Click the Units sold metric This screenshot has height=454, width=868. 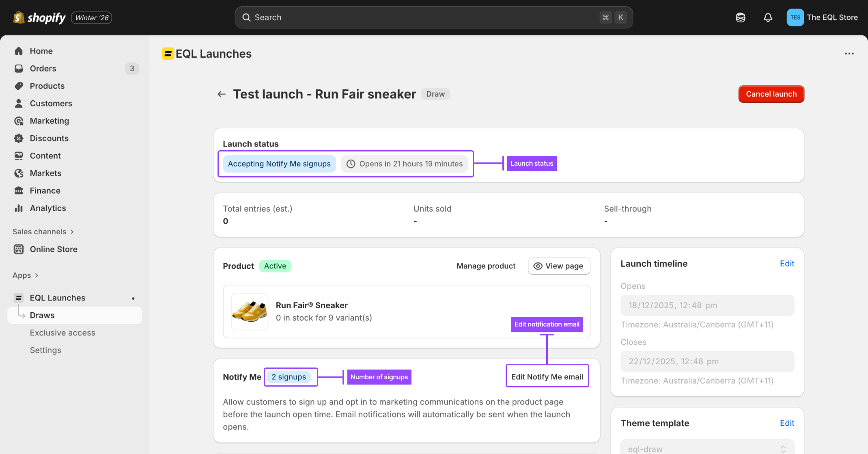coord(432,215)
